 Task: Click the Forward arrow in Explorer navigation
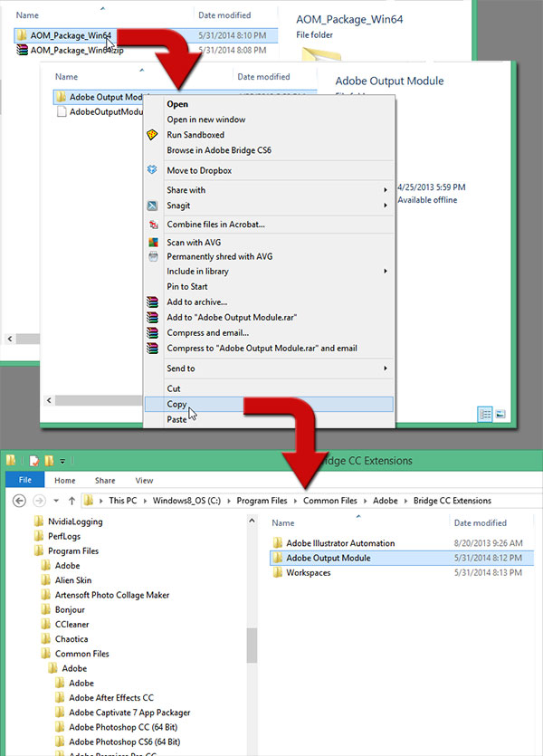(x=39, y=501)
